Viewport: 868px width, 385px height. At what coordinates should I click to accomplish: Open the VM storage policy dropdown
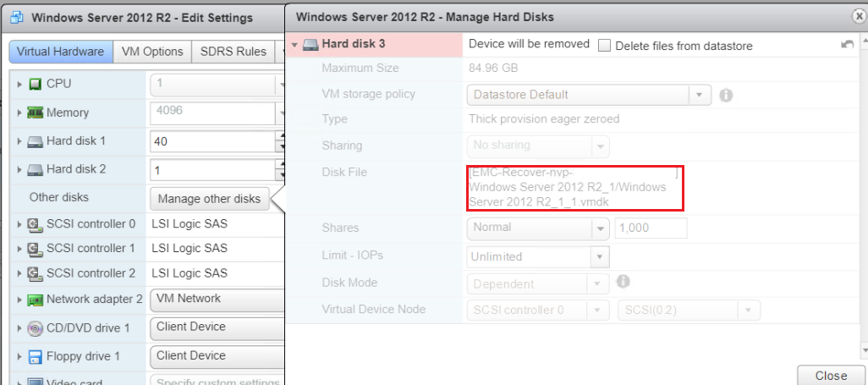tap(699, 95)
